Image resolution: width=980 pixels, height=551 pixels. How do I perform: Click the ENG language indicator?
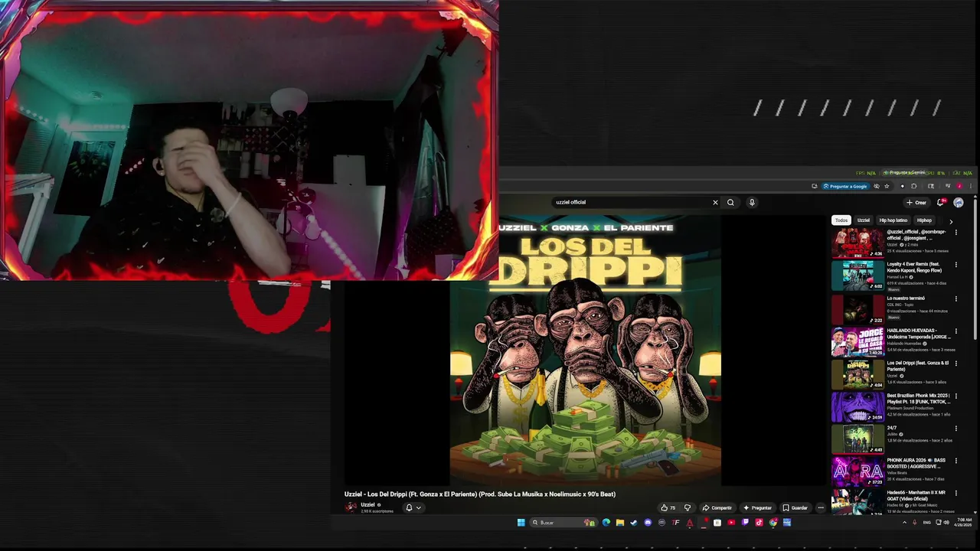[927, 523]
